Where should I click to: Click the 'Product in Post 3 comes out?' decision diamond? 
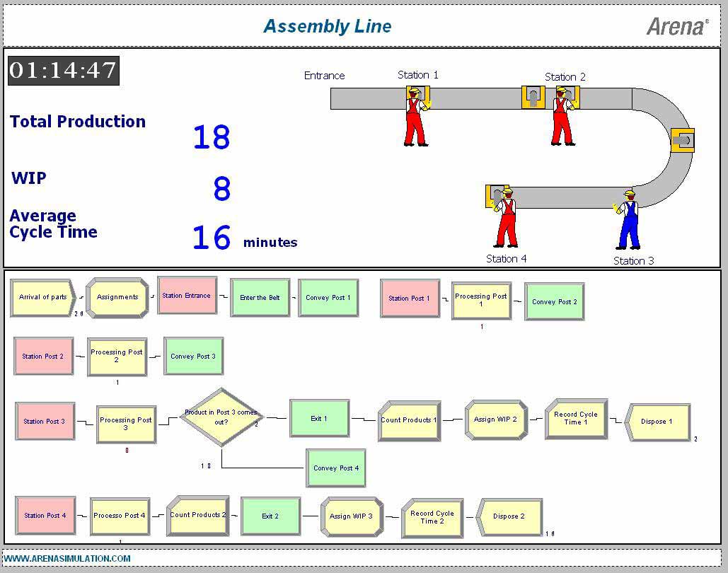[221, 417]
